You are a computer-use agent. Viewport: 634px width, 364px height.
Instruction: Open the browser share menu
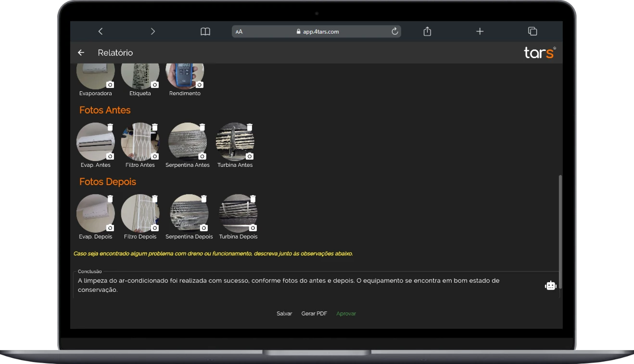point(427,31)
